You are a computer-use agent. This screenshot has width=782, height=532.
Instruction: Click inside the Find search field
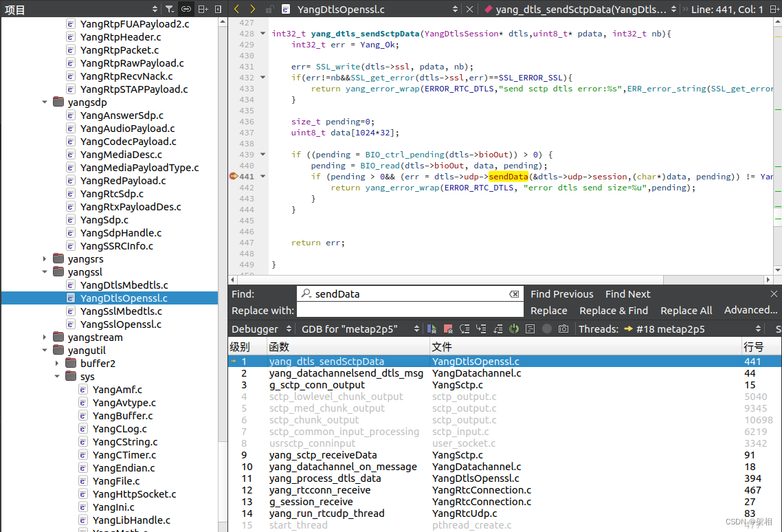coord(409,293)
